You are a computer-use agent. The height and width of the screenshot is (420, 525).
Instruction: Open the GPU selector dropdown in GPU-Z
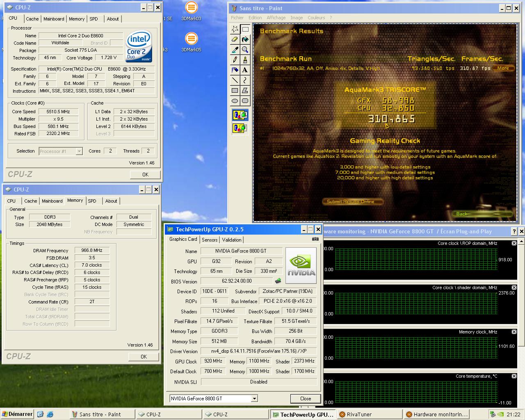[x=254, y=399]
